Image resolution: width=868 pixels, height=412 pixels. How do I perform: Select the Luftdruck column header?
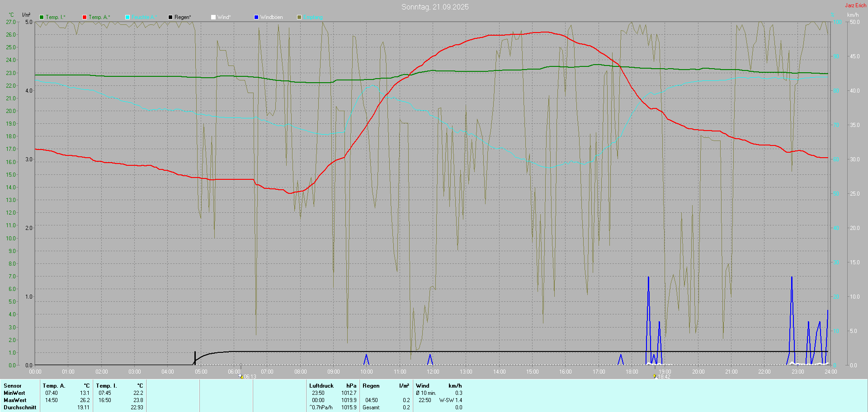click(x=321, y=386)
